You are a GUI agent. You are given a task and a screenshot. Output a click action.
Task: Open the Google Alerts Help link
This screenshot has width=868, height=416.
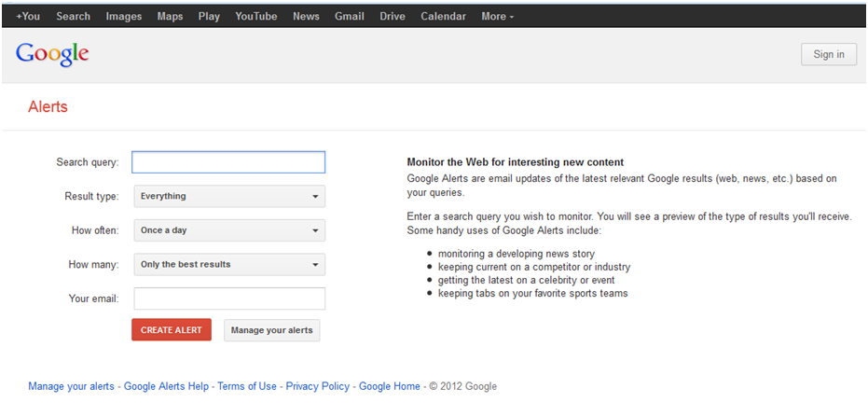point(166,387)
